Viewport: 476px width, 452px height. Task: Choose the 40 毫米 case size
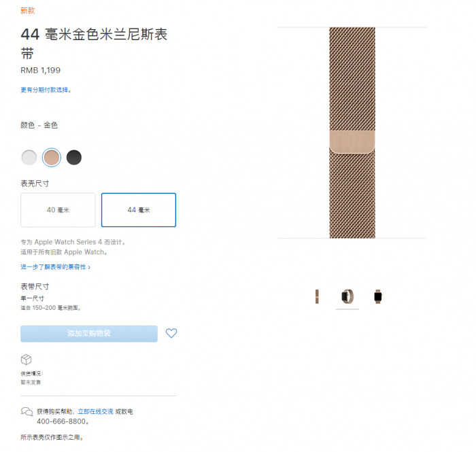click(x=58, y=210)
